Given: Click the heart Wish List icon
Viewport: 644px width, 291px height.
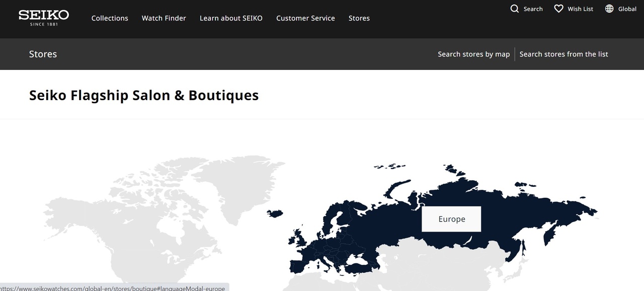Looking at the screenshot, I should [x=558, y=9].
